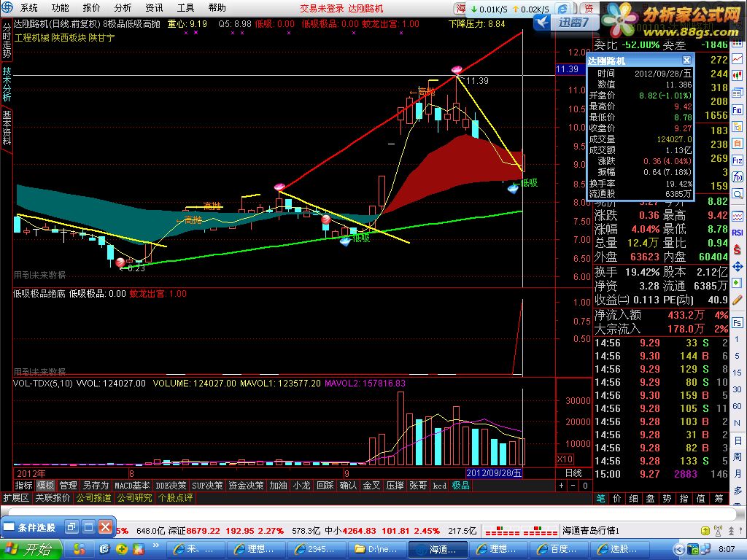
Task: Open the 扩展区 panel tab
Action: 16,497
